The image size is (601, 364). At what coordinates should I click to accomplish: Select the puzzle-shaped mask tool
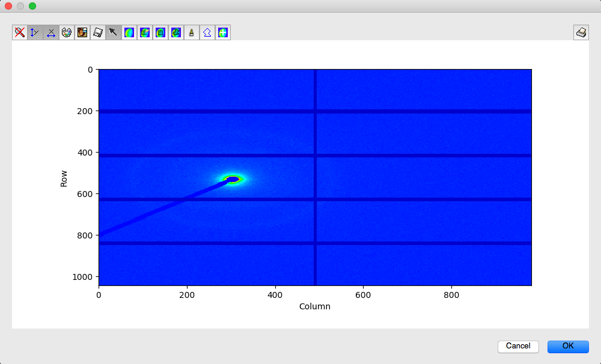[176, 32]
